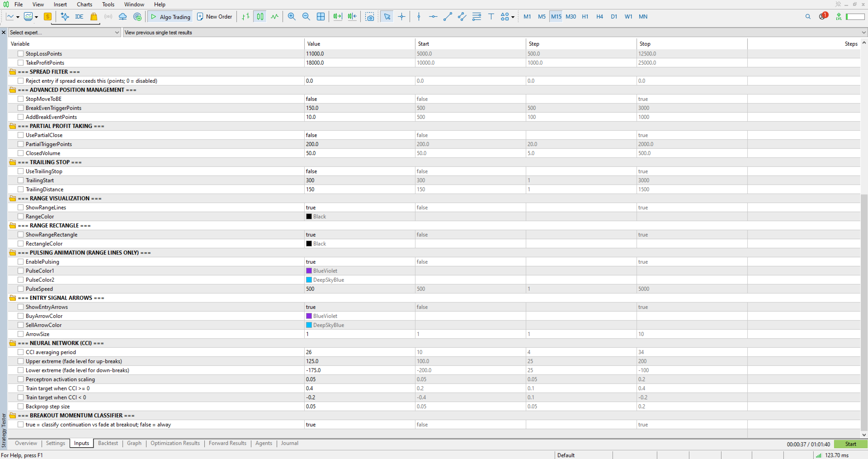
Task: Open the Select expert dropdown
Action: coord(65,33)
